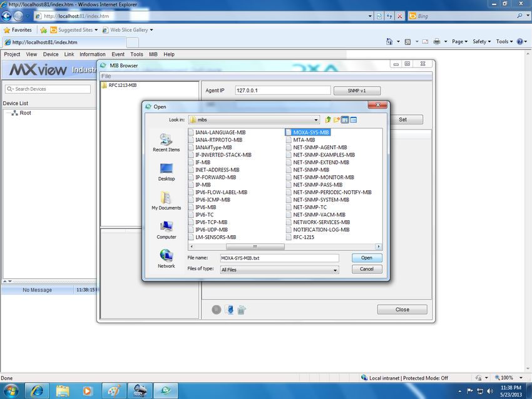Viewport: 532px width, 399px height.
Task: Change zoom level from 100% dropdown
Action: click(521, 378)
